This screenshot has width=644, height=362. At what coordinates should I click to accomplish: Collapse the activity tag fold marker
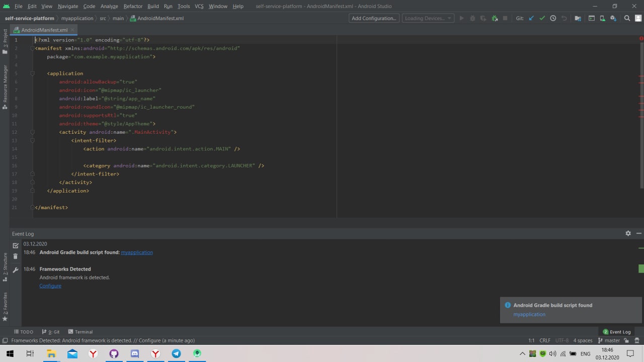(x=32, y=132)
